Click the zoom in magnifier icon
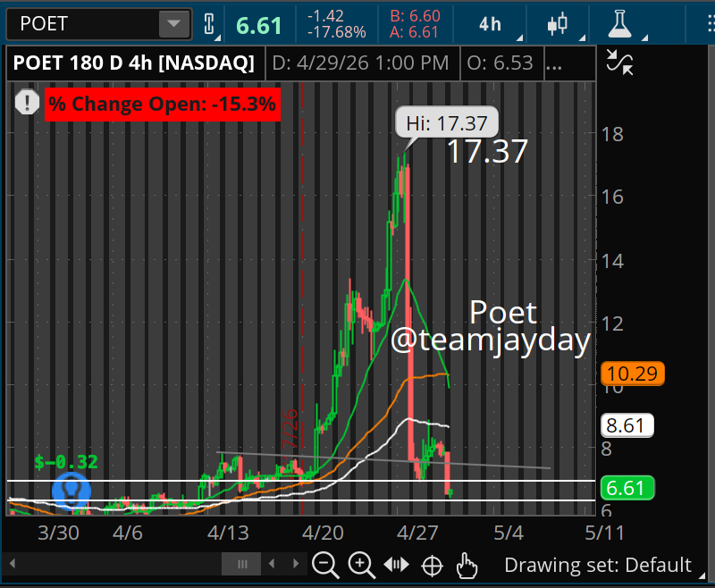 click(361, 565)
